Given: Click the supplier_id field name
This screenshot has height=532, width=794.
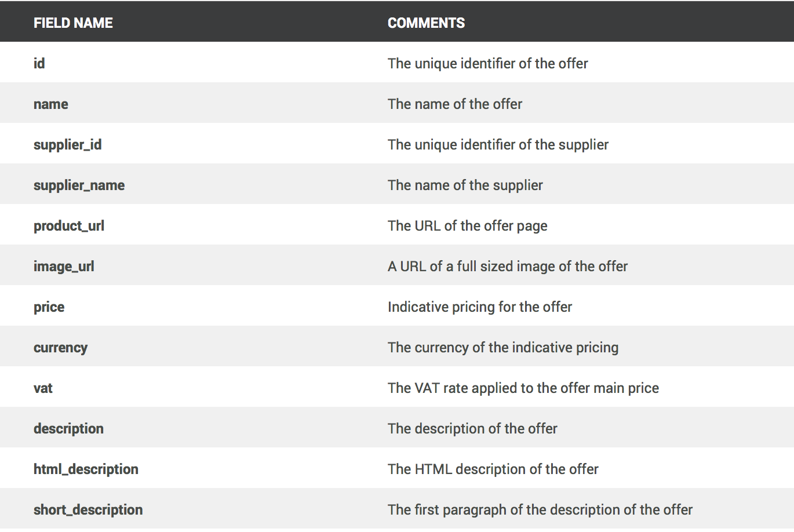Looking at the screenshot, I should point(68,145).
